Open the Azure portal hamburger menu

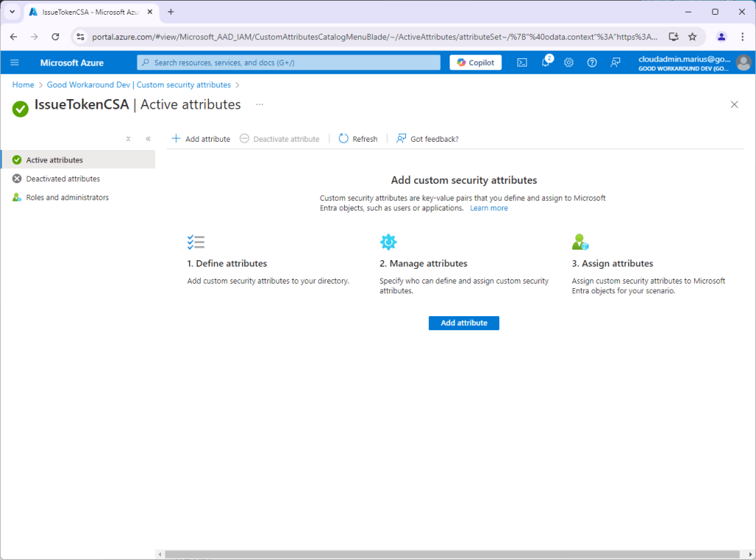click(x=15, y=63)
